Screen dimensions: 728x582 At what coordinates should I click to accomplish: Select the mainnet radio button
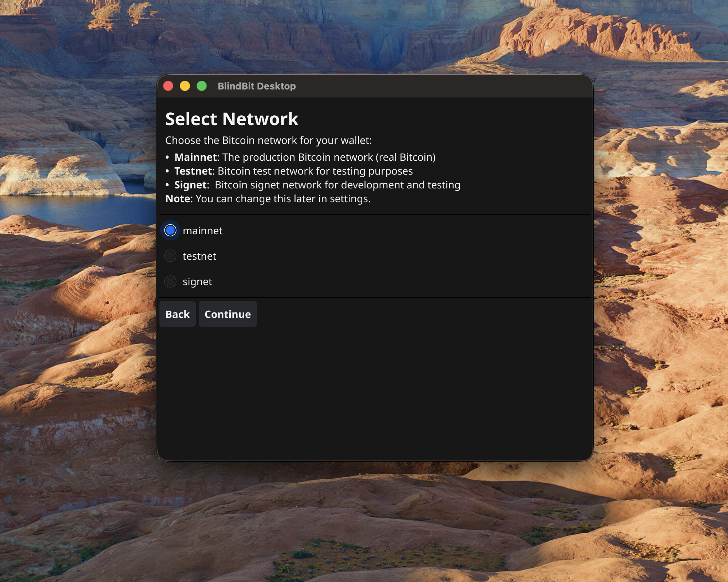click(x=170, y=230)
